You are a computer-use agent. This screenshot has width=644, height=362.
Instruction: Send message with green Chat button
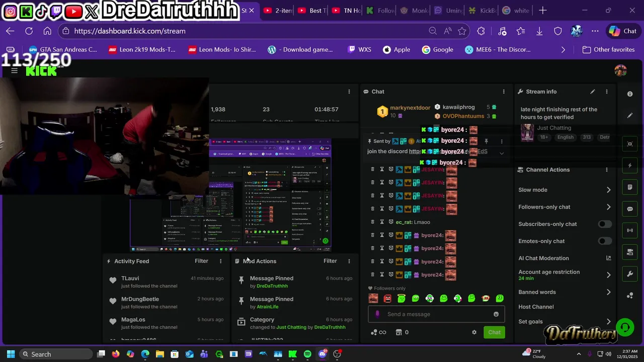pyautogui.click(x=494, y=332)
